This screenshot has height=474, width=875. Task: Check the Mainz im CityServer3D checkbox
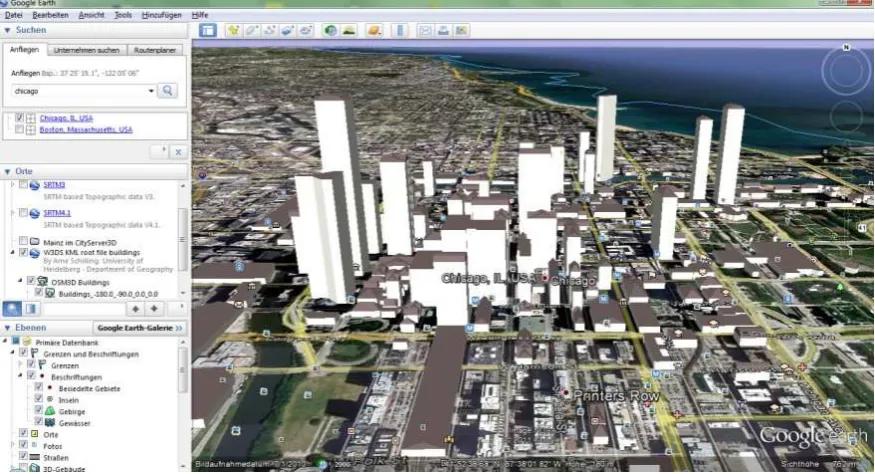(23, 241)
